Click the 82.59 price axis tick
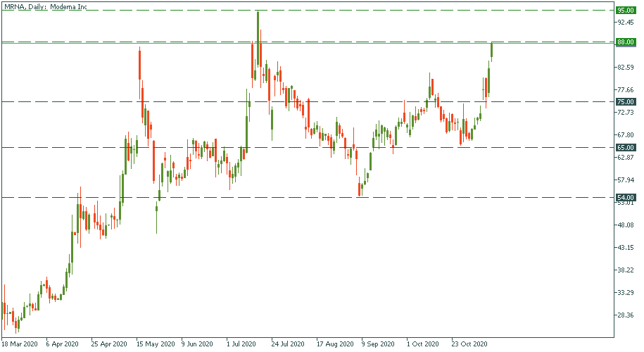Screen dimensions: 644x352 pyautogui.click(x=626, y=68)
